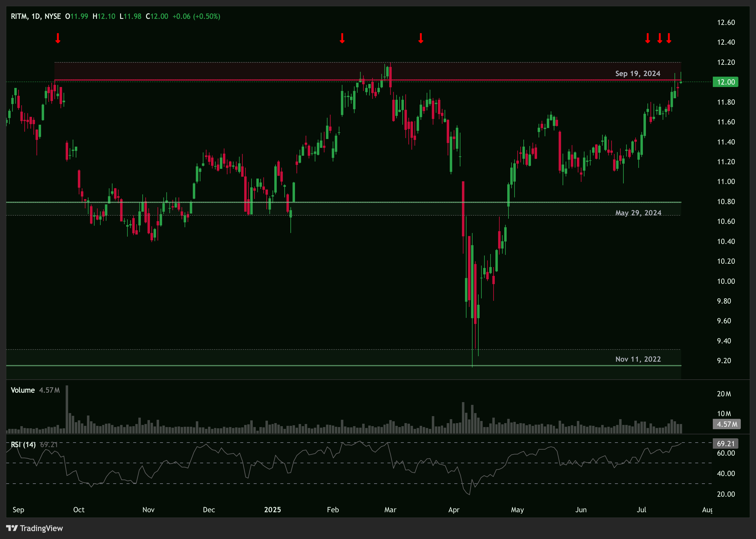Click the 69.21 RSI value axis tag
The image size is (756, 539).
click(x=726, y=444)
